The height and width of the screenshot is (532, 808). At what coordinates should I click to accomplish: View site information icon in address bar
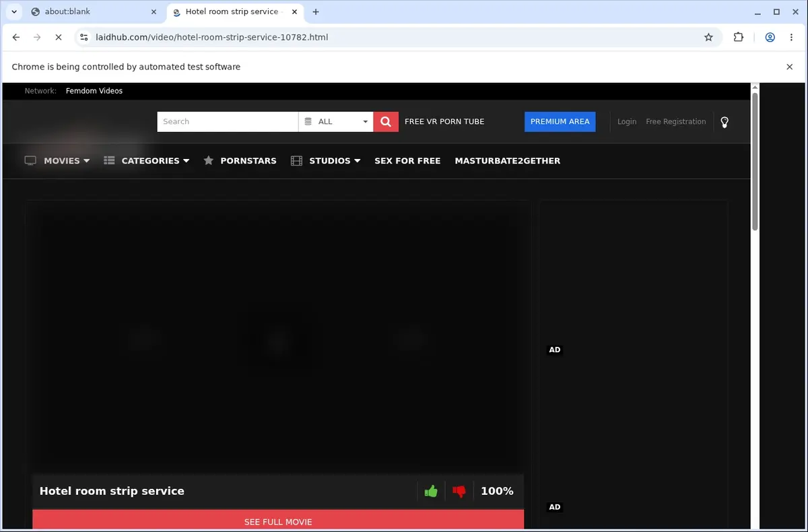pos(83,38)
